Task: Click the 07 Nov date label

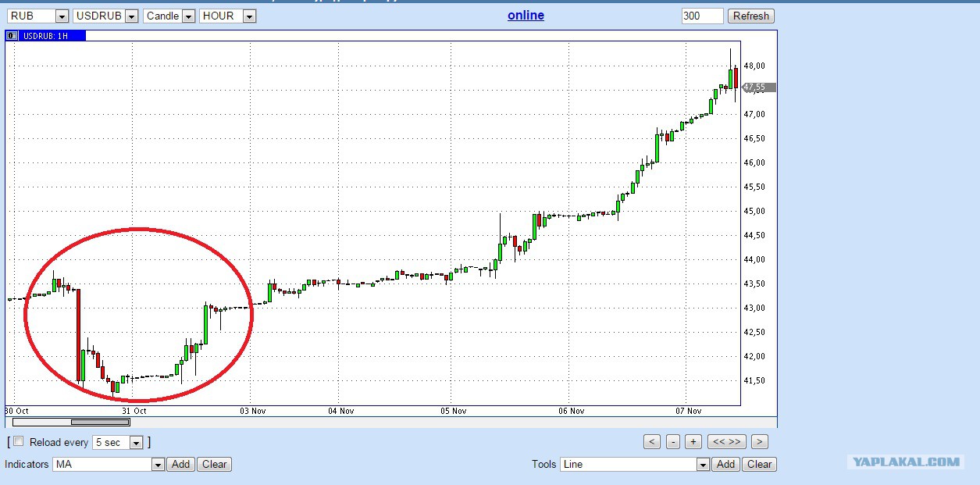Action: (x=689, y=411)
